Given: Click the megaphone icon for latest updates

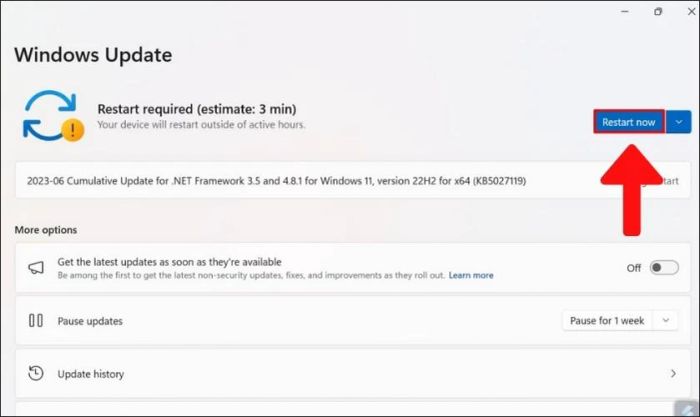Looking at the screenshot, I should 36,267.
